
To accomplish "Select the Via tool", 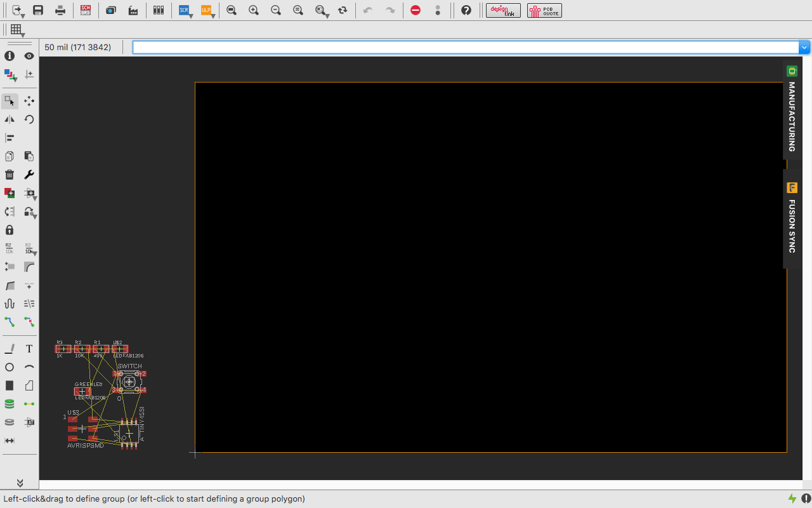I will click(10, 404).
